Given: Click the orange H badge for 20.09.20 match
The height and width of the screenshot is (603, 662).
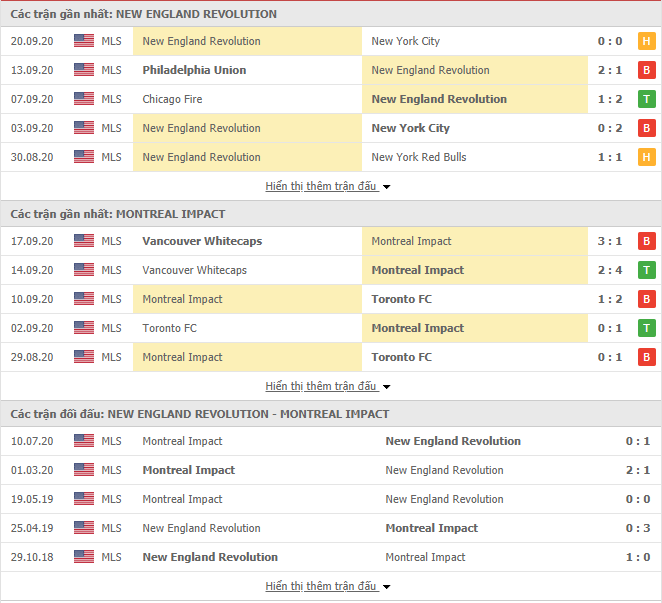Looking at the screenshot, I should coord(646,41).
